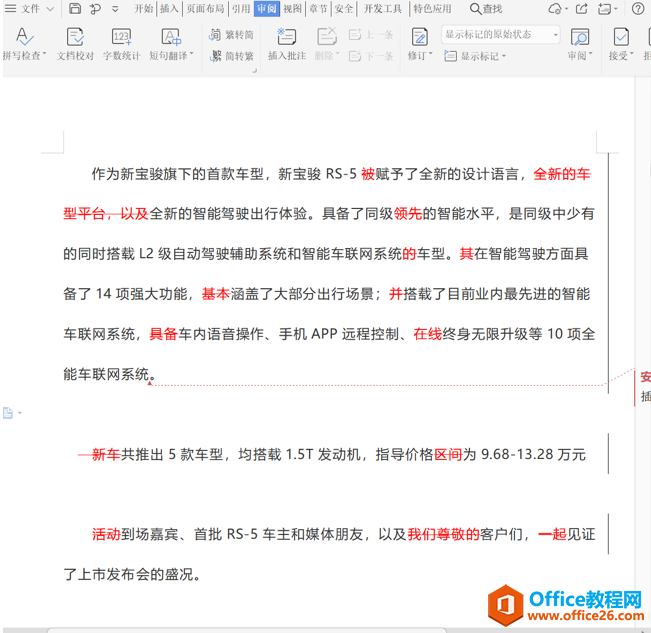
Task: Click revised word 区间 after 指导价格
Action: click(x=448, y=455)
